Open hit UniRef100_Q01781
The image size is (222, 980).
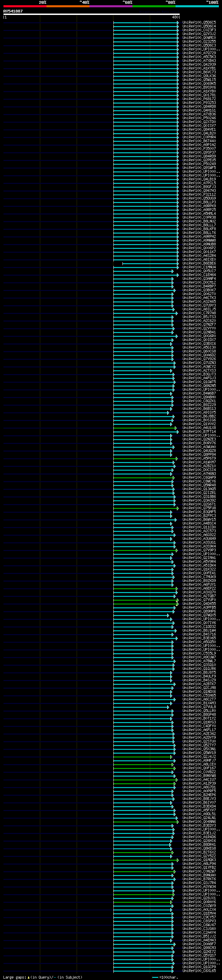(x=199, y=95)
